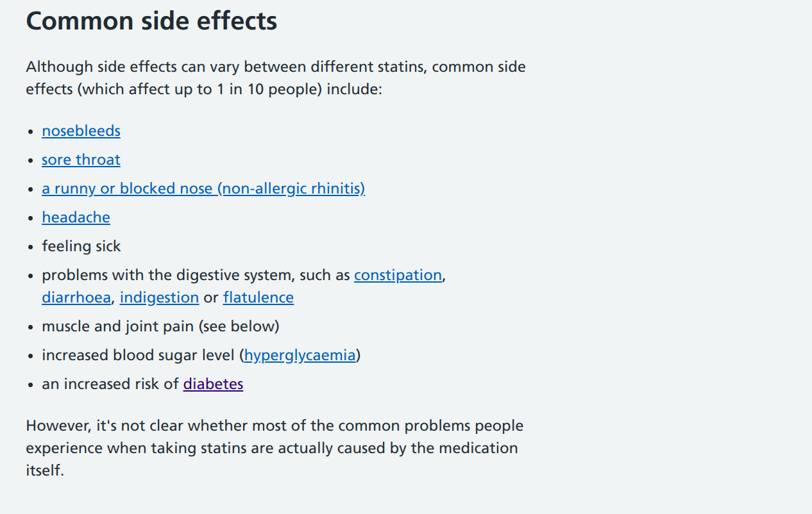Follow the hyperglycaemia link

[x=300, y=355]
